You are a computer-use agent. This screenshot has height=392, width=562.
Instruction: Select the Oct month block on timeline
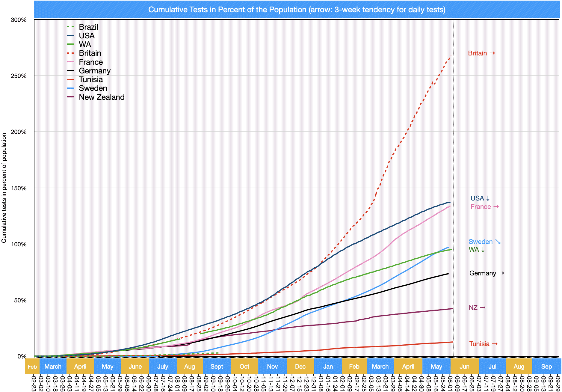(x=244, y=367)
